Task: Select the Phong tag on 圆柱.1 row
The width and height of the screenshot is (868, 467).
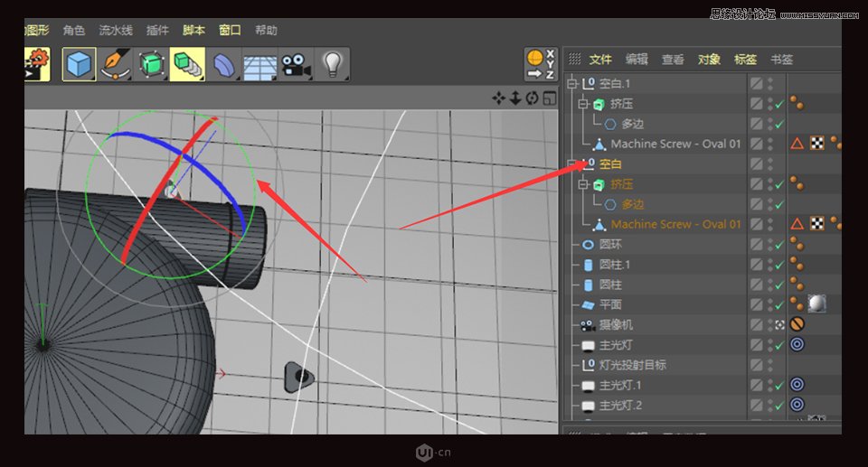Action: click(x=797, y=264)
